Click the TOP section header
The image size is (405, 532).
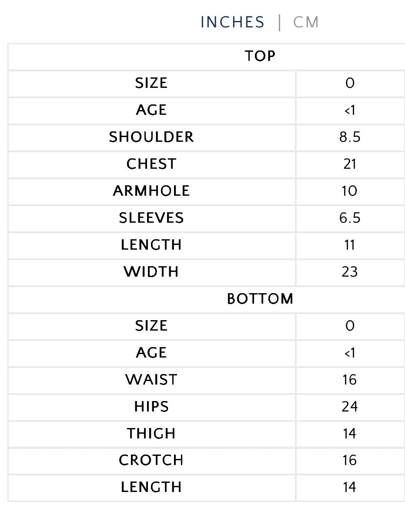pos(260,56)
